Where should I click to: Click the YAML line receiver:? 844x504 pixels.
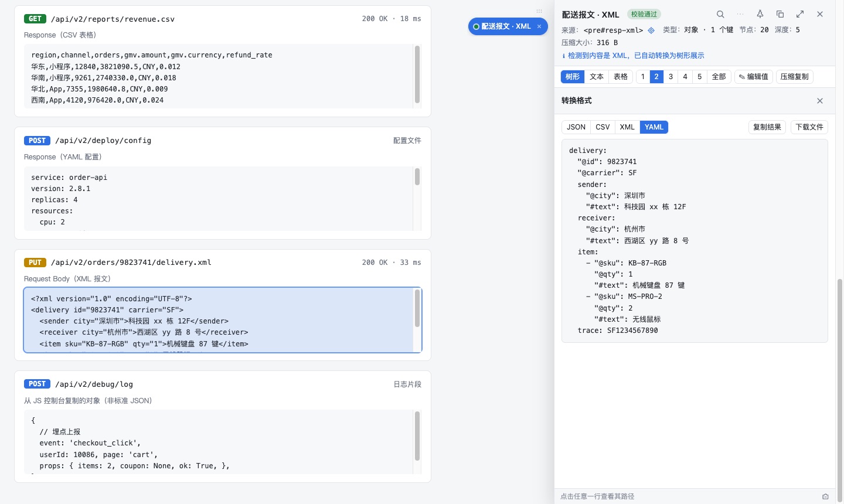pyautogui.click(x=596, y=218)
